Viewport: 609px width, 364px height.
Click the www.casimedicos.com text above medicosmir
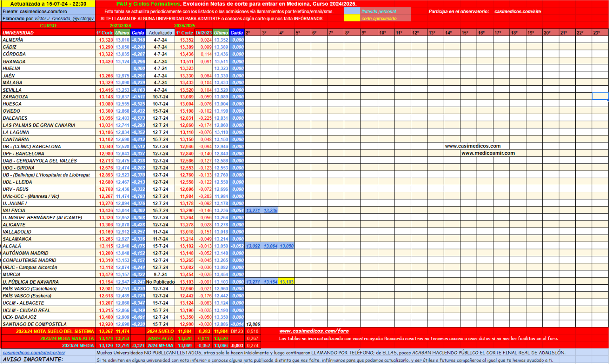pos(473,146)
